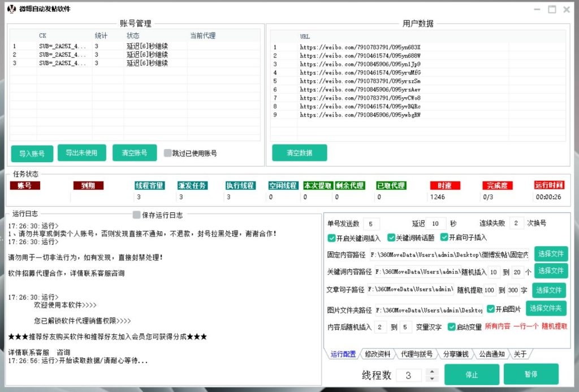Disable the 开启图片 checkbox
Screen dimensions: 579x392
pyautogui.click(x=490, y=309)
